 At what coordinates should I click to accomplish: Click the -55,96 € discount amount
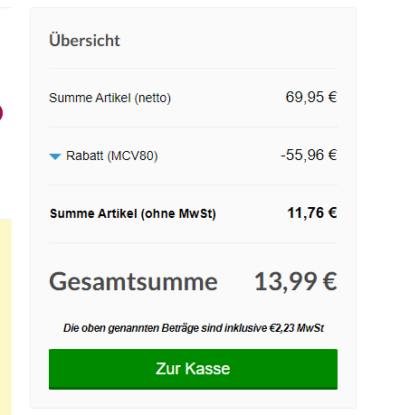[309, 155]
